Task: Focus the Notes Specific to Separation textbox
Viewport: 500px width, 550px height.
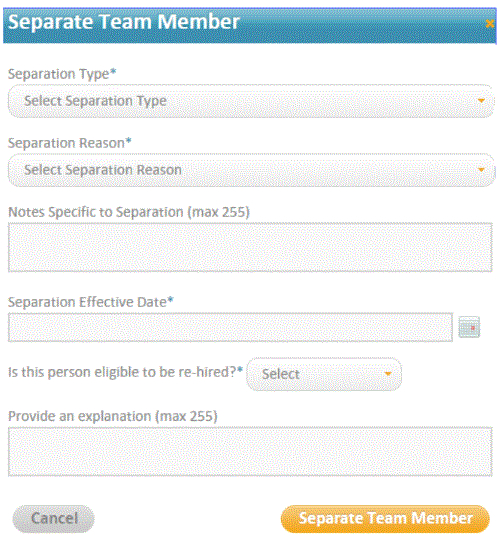Action: coord(250,247)
